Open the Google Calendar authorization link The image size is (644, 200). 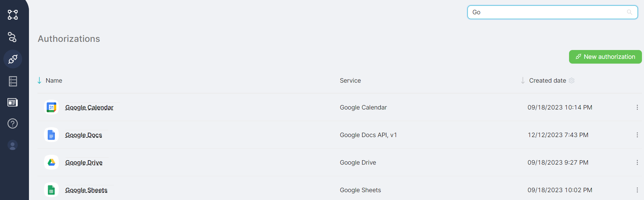tap(89, 107)
